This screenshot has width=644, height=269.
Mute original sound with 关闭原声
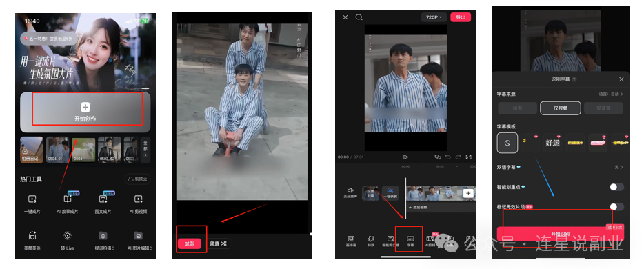[350, 193]
